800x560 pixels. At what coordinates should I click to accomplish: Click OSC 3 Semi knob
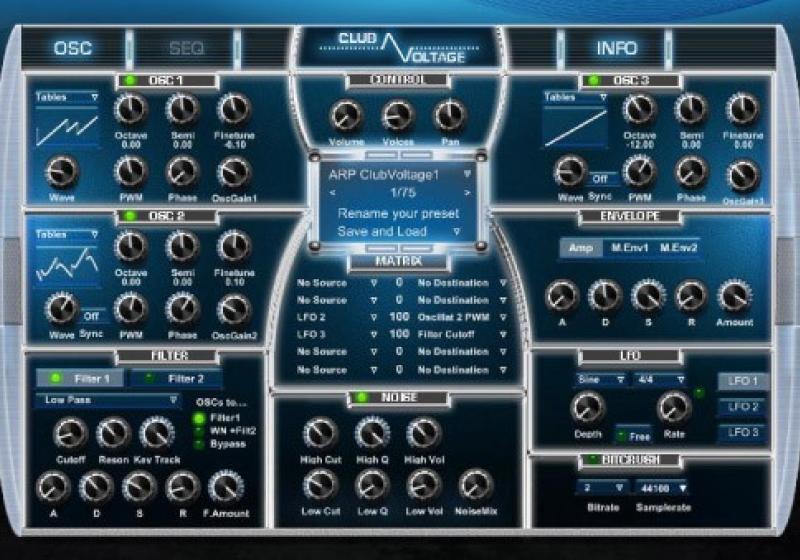pyautogui.click(x=691, y=109)
